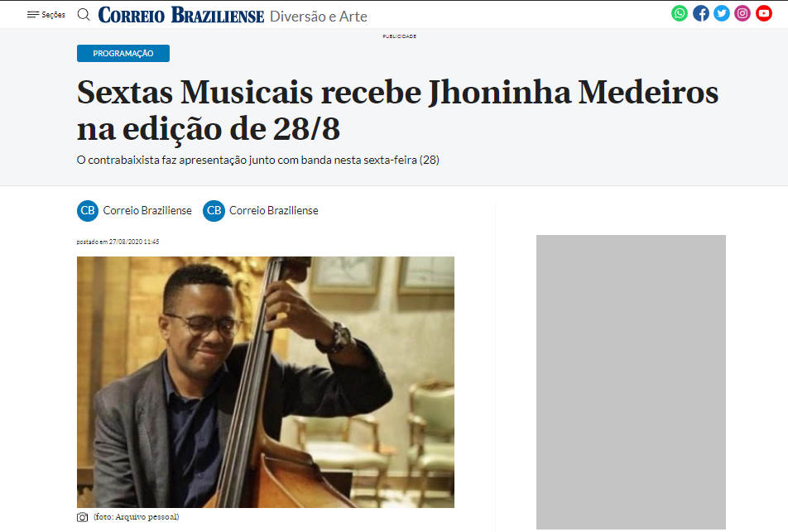
Task: Click the Seções label text
Action: tap(53, 15)
